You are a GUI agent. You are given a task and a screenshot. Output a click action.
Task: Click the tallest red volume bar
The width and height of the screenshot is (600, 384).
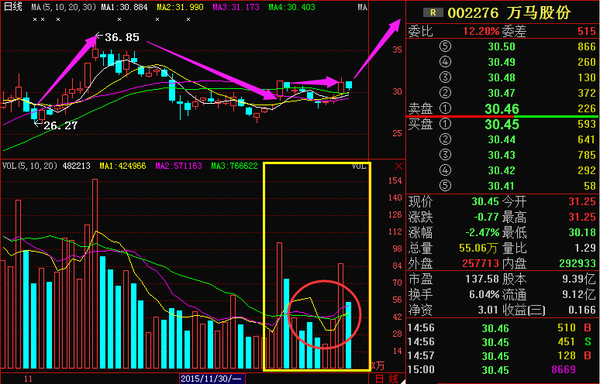click(x=95, y=273)
